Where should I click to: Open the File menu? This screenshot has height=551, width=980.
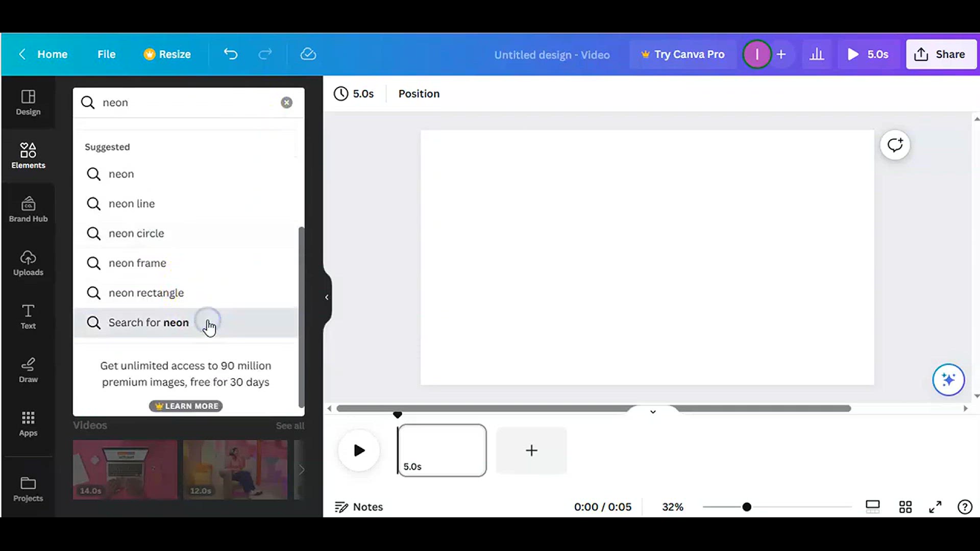(107, 54)
